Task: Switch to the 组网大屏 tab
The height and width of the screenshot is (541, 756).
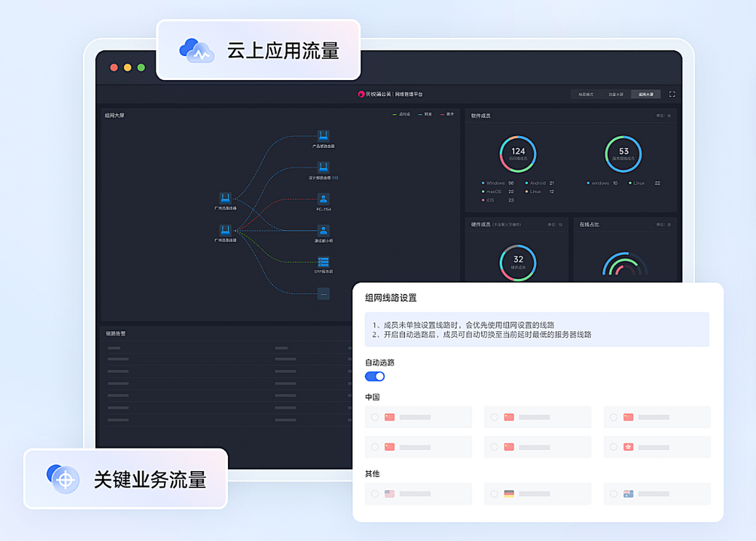Action: [x=646, y=94]
